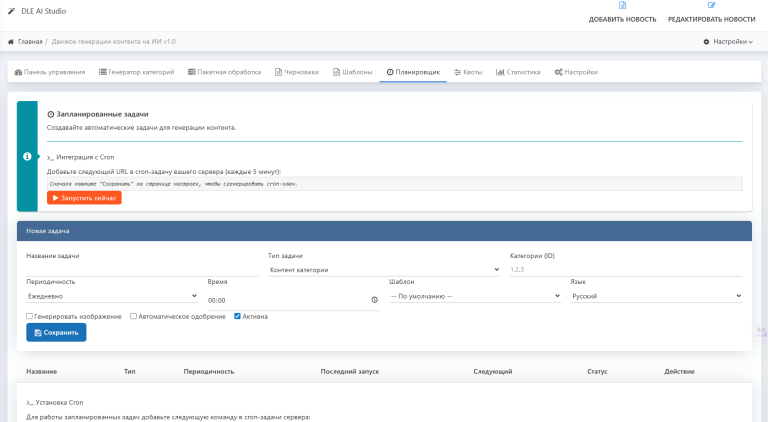
Task: Click the clock icon in time field
Action: point(375,300)
